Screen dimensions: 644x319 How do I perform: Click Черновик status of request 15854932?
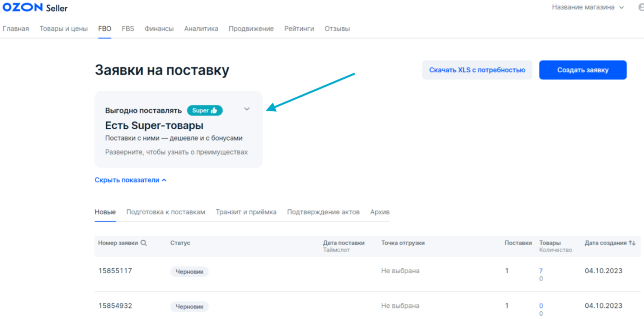(x=189, y=306)
